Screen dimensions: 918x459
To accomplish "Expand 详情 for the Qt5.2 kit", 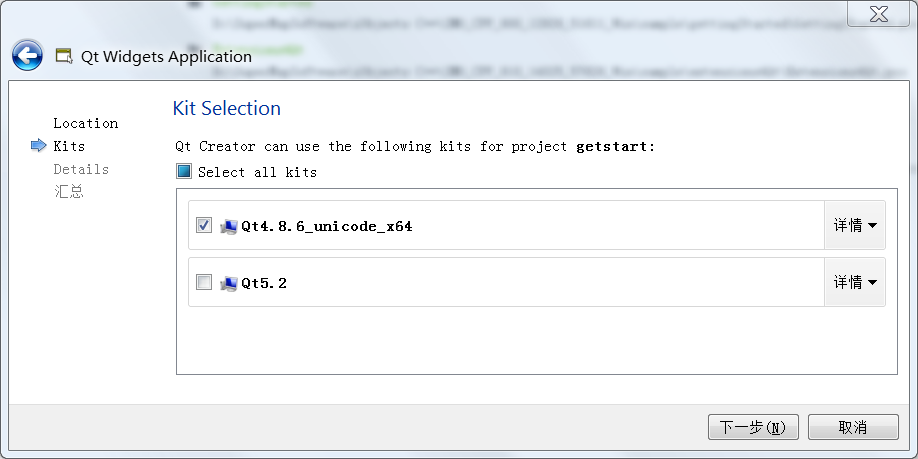I will (855, 282).
